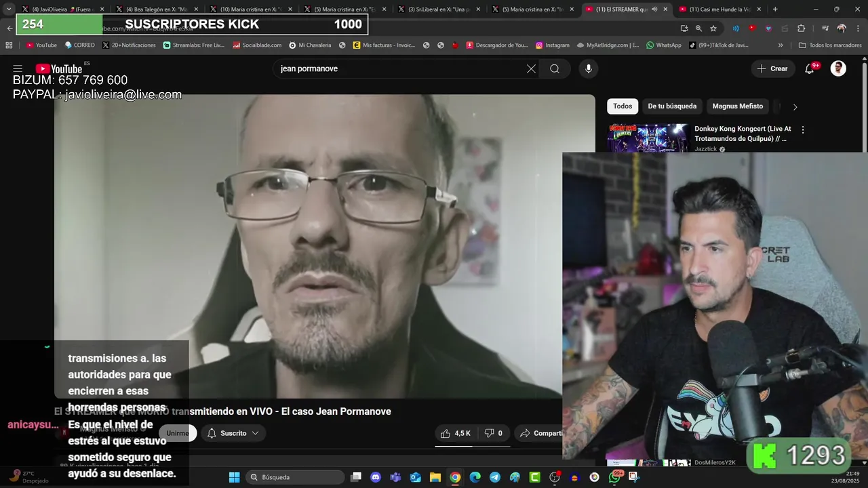Open the browser zoom magnifier icon
This screenshot has width=868, height=488.
coord(698,28)
